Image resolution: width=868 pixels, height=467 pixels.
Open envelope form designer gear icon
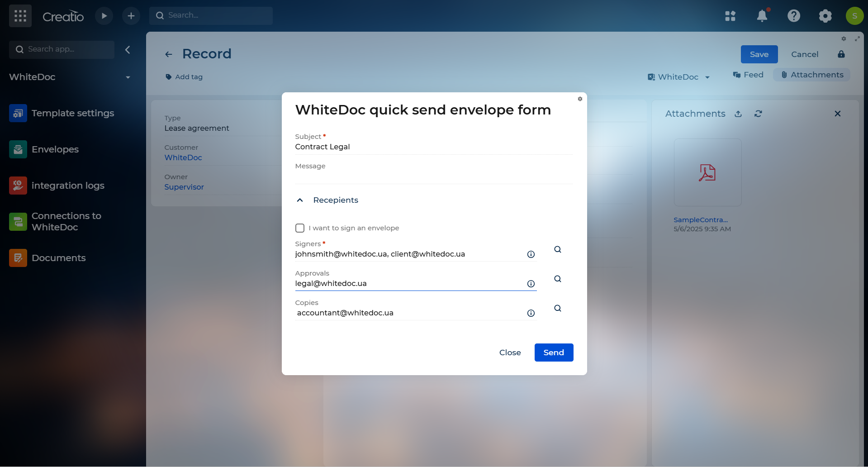pyautogui.click(x=580, y=99)
